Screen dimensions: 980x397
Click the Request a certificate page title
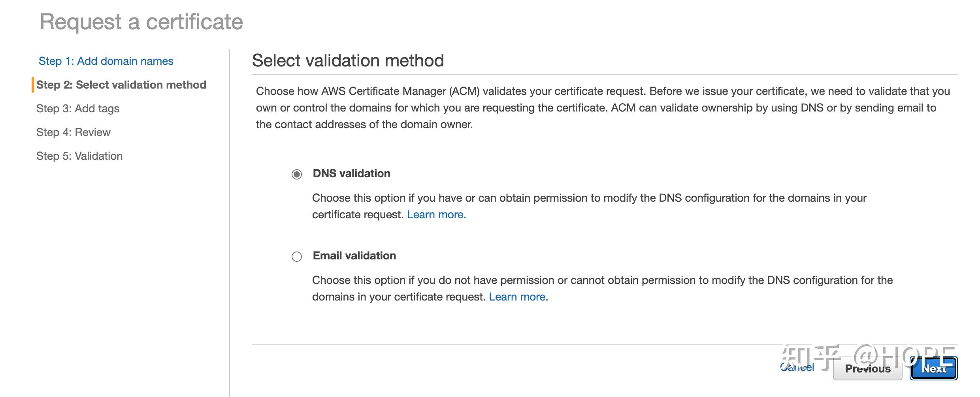[x=141, y=22]
